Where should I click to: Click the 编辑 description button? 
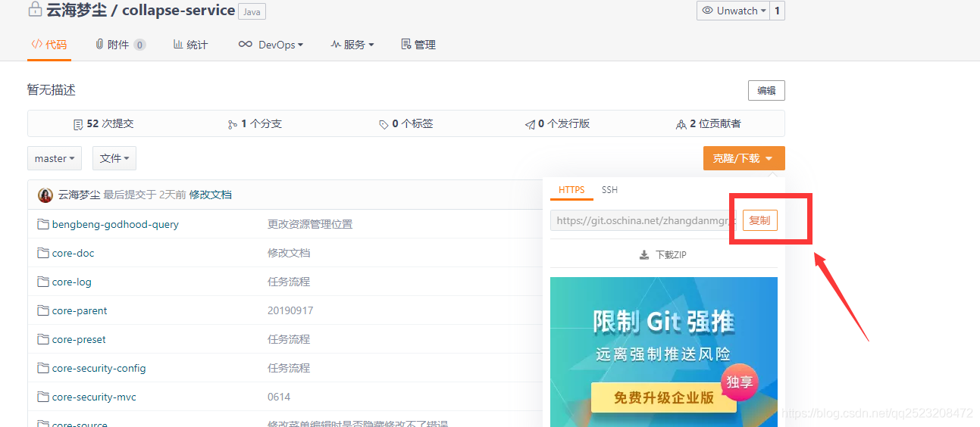point(766,90)
